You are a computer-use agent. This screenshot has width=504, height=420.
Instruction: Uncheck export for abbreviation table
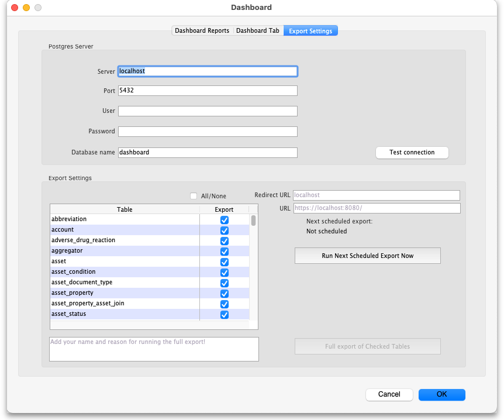click(225, 220)
